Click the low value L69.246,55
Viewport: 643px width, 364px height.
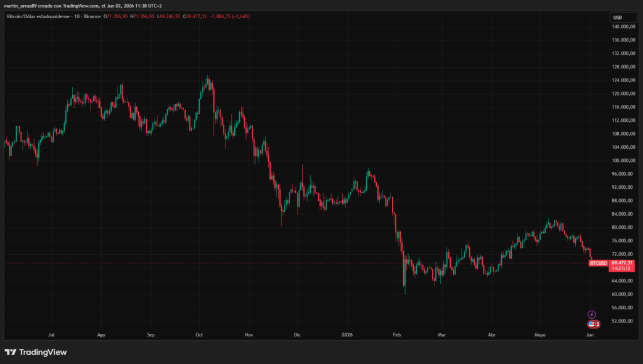click(x=168, y=16)
